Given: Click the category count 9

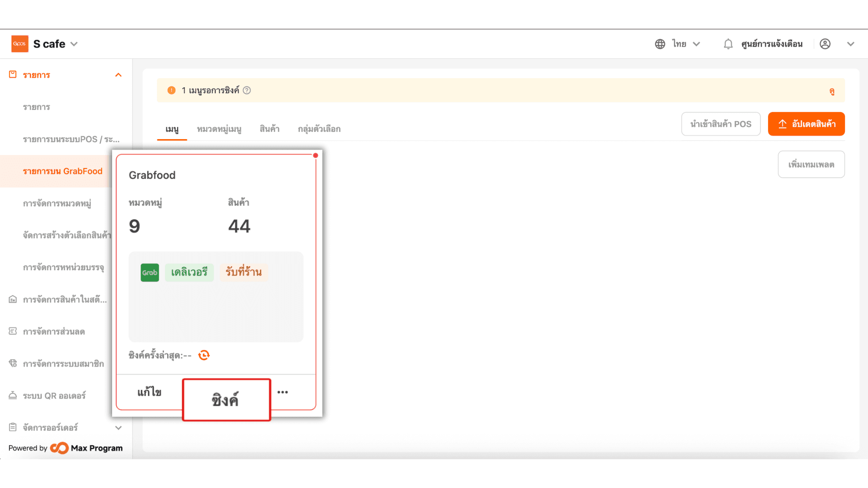Looking at the screenshot, I should click(134, 226).
